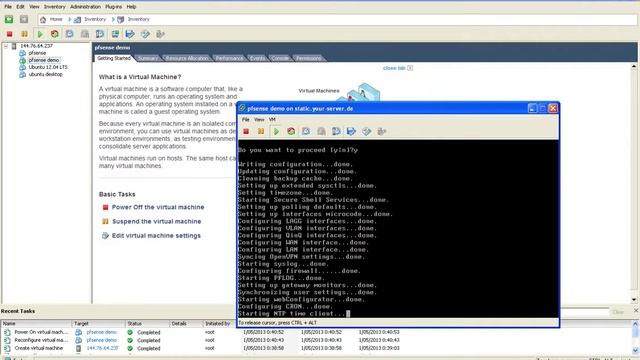
Task: Click the Reset icon in main toolbar
Action: coord(55,34)
